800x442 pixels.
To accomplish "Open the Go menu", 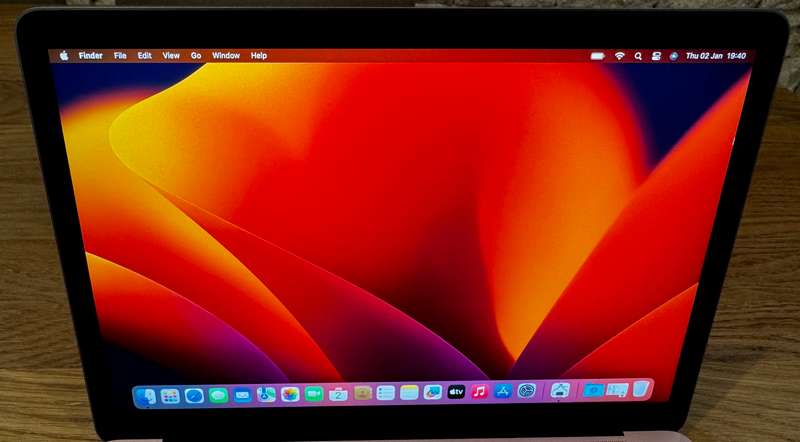I will tap(196, 56).
